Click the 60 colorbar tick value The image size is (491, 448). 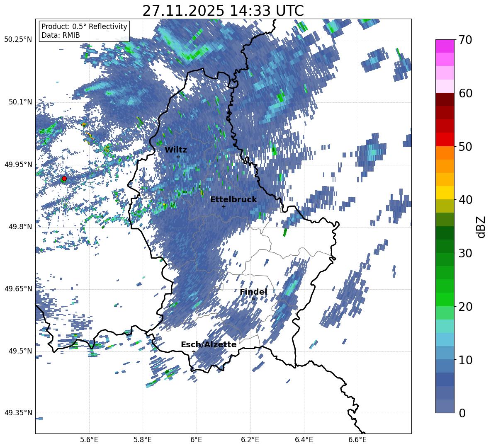point(465,93)
